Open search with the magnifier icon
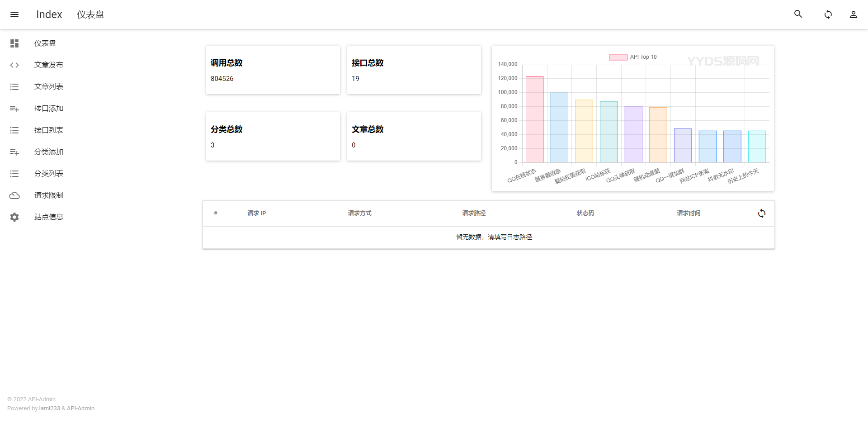Screen dimensions: 868x422 click(798, 14)
